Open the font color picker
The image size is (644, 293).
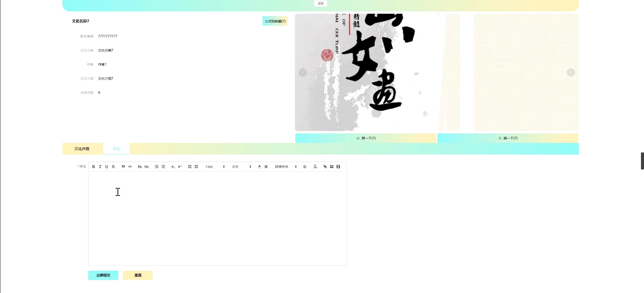pos(259,167)
